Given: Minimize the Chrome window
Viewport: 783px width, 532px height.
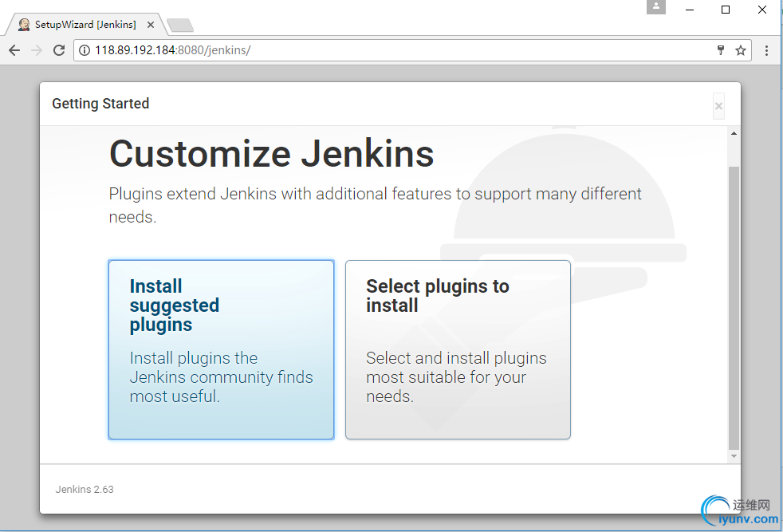Looking at the screenshot, I should click(x=689, y=10).
